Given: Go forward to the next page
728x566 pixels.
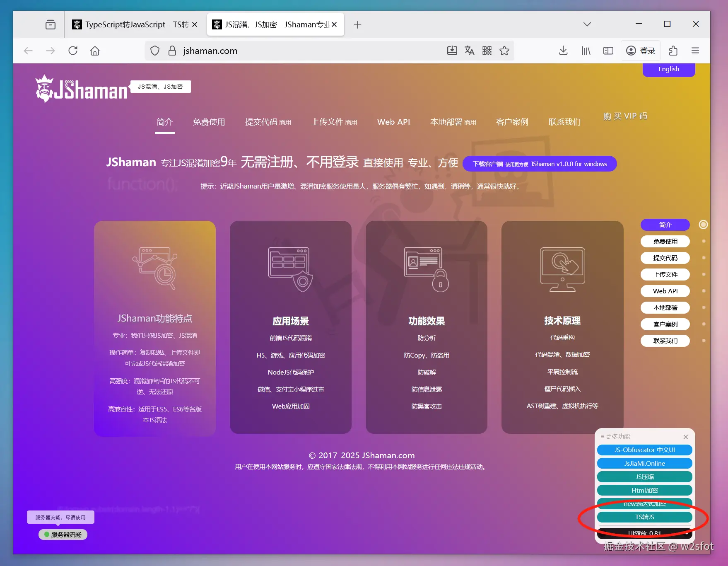Looking at the screenshot, I should pyautogui.click(x=51, y=51).
